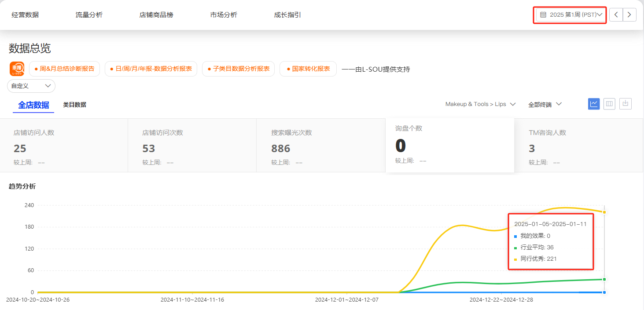Open Makeup & Tools > Lips category dropdown
644x310 pixels.
480,104
